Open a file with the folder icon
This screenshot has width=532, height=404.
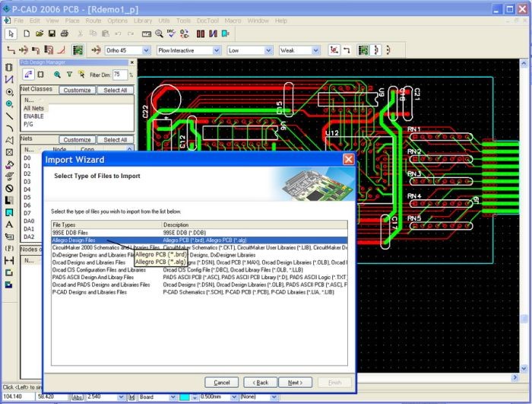click(40, 33)
